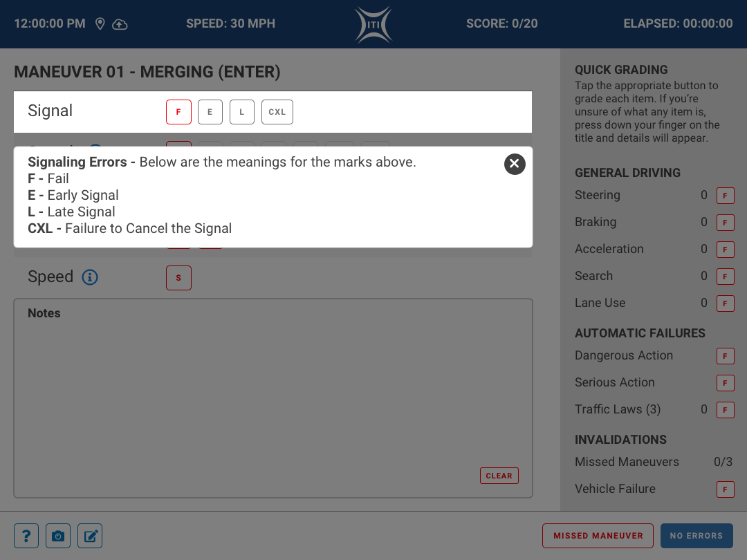
Task: Click the Speed info icon
Action: (90, 277)
